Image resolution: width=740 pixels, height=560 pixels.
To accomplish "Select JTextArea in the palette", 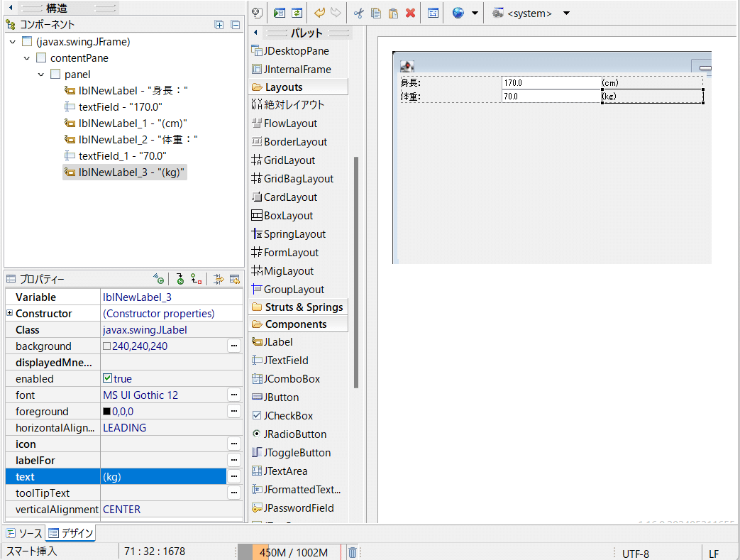I will (x=280, y=471).
